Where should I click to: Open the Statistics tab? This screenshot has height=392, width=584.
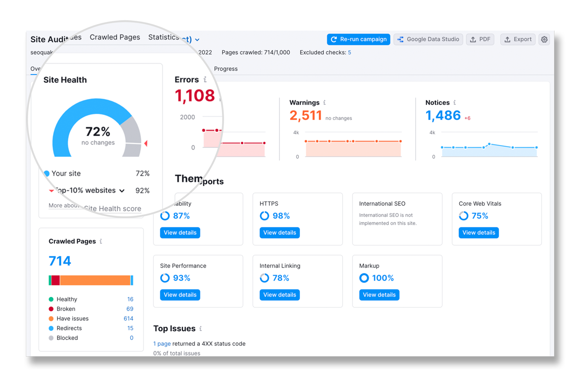click(x=163, y=37)
